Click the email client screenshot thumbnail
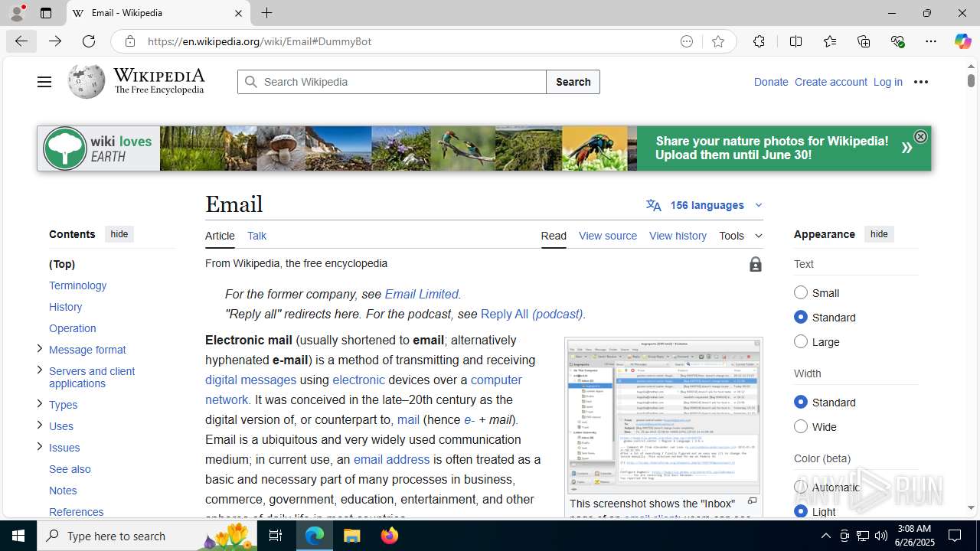This screenshot has width=980, height=551. tap(664, 417)
